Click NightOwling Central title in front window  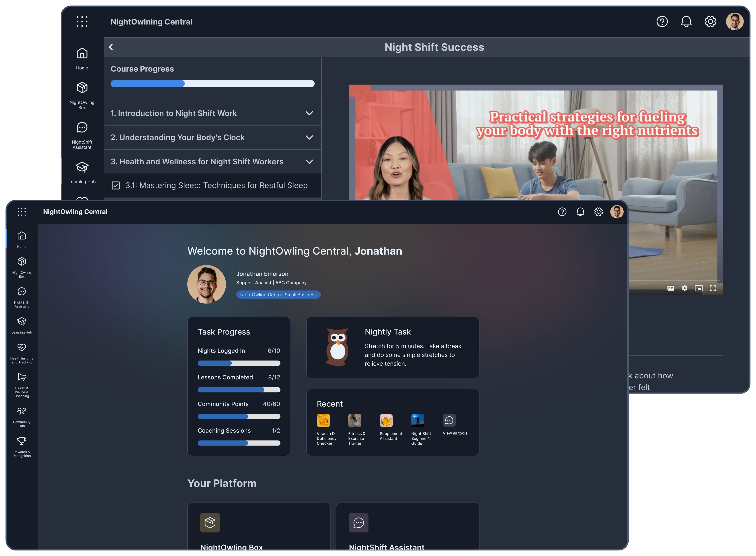[x=75, y=212]
